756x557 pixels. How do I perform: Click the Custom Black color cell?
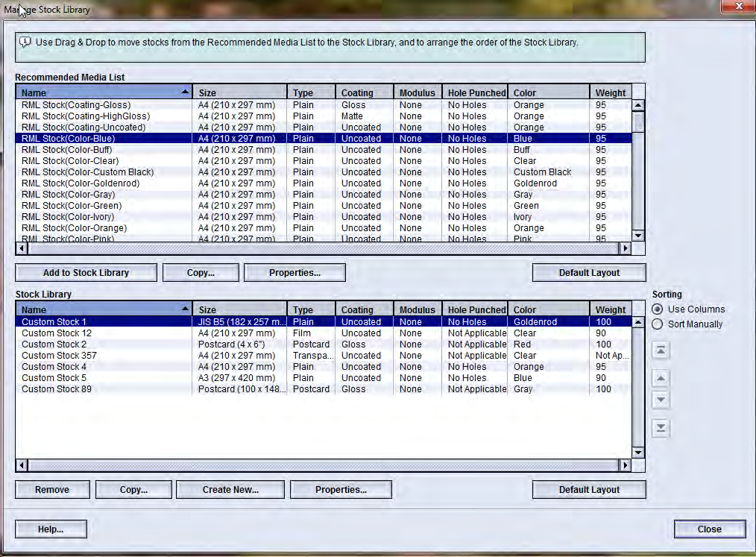coord(549,172)
